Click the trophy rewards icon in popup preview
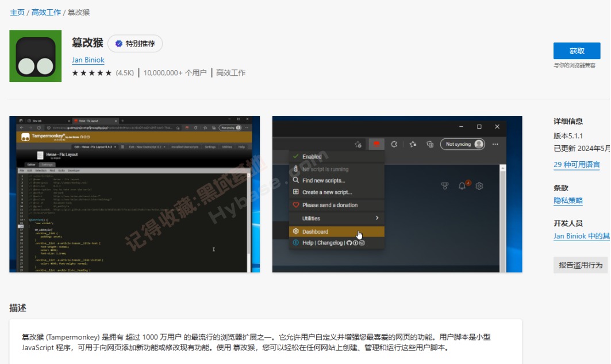The image size is (611, 364). (445, 186)
